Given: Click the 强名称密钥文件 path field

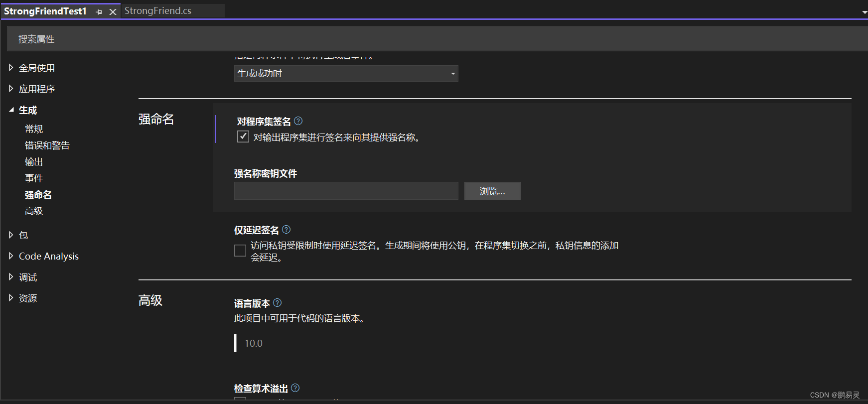Looking at the screenshot, I should tap(346, 191).
